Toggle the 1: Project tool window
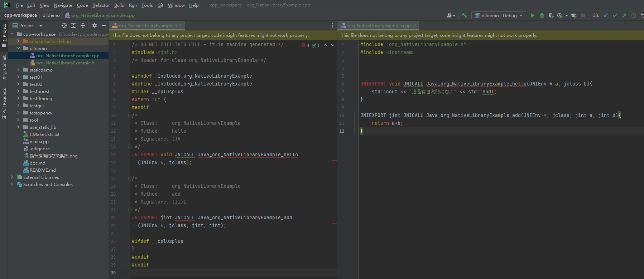 4,35
